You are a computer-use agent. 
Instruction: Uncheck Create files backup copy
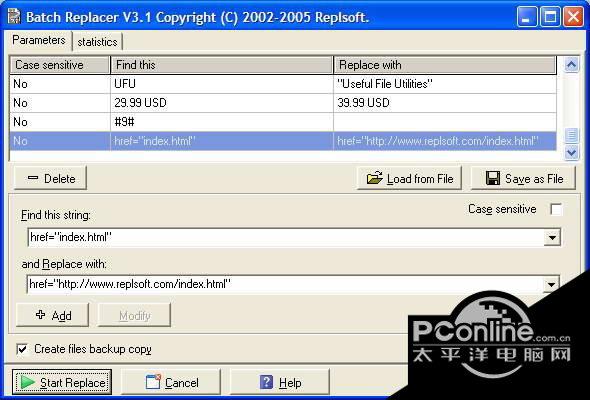click(23, 349)
